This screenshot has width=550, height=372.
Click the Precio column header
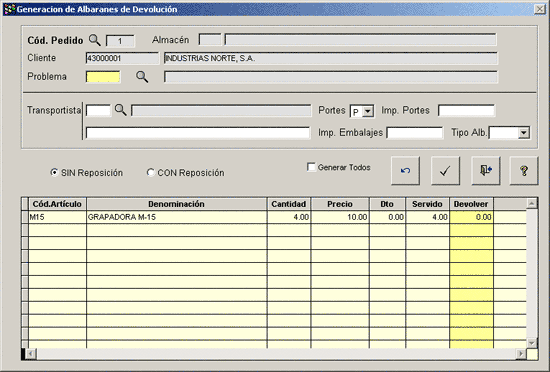tap(340, 204)
